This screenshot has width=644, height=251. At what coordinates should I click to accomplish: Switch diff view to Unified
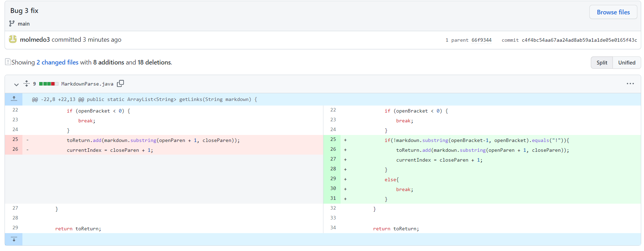click(x=626, y=63)
